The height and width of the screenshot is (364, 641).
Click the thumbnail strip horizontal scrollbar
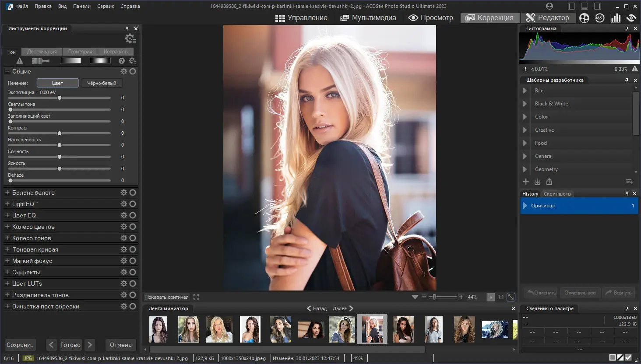pos(287,349)
